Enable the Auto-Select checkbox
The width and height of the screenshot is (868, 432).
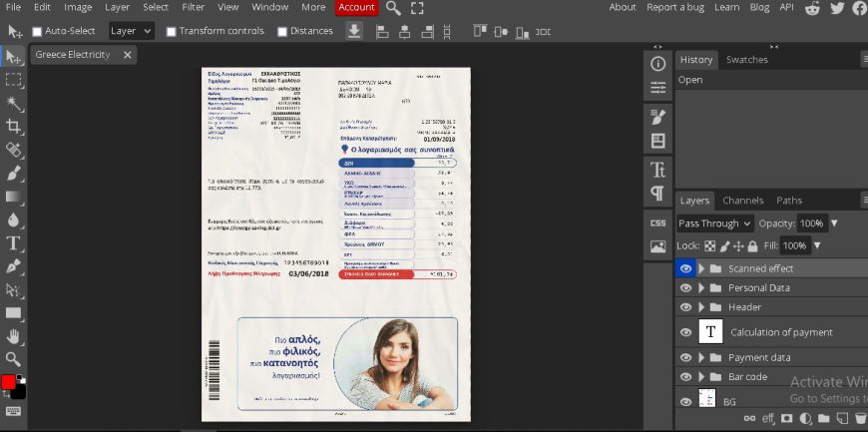coord(37,32)
